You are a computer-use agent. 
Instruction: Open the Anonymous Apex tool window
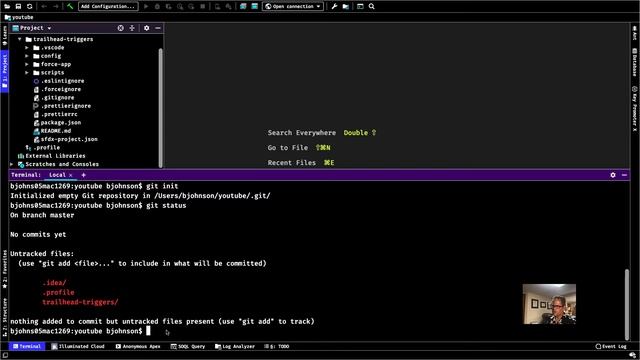coord(138,346)
